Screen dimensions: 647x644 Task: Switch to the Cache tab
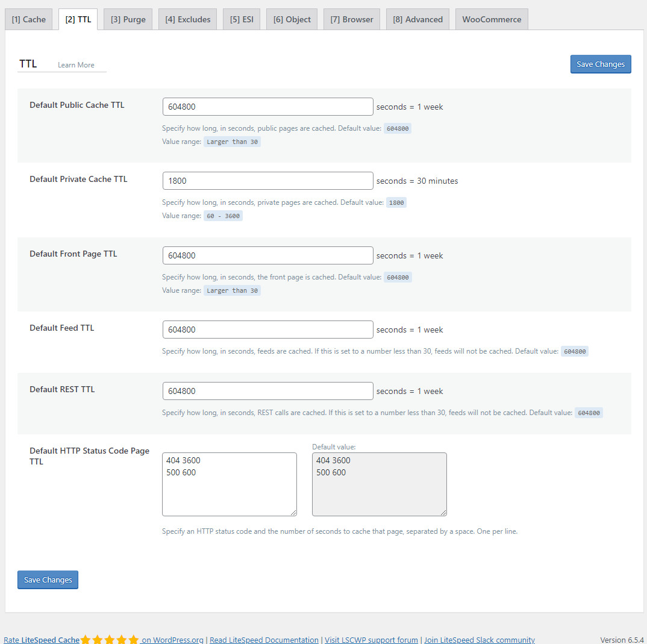tap(28, 19)
